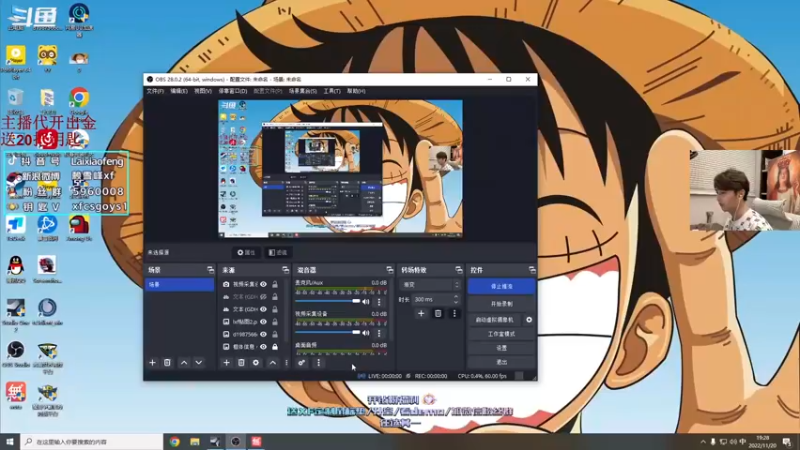The image size is (800, 450).
Task: Delete the selected scene with trash icon
Action: coord(167,363)
